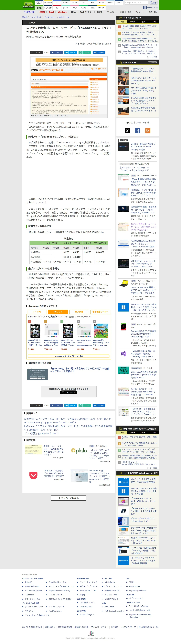This screenshot has height=644, width=181.
Task: Click inside the Google カスタム検索 field
Action: [x=136, y=3]
